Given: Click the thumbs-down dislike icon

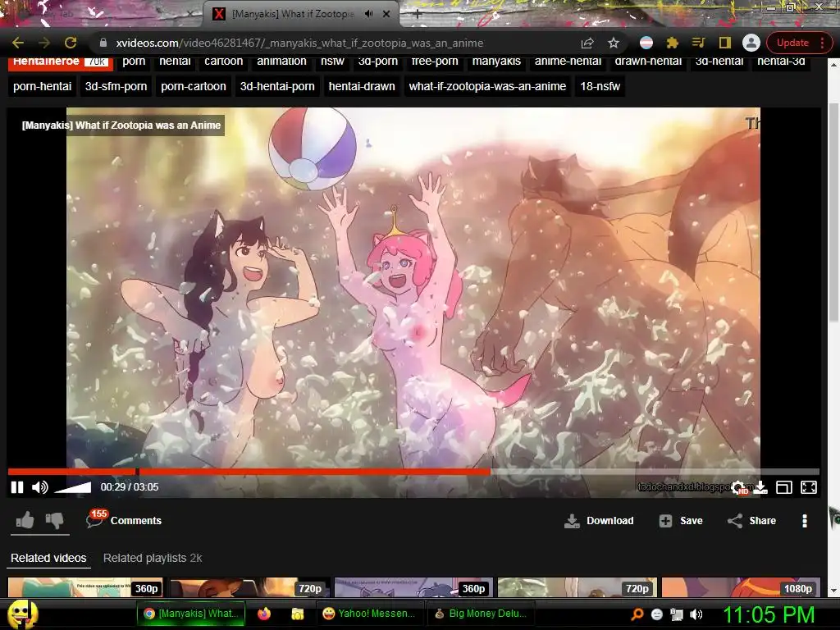Looking at the screenshot, I should pyautogui.click(x=55, y=520).
